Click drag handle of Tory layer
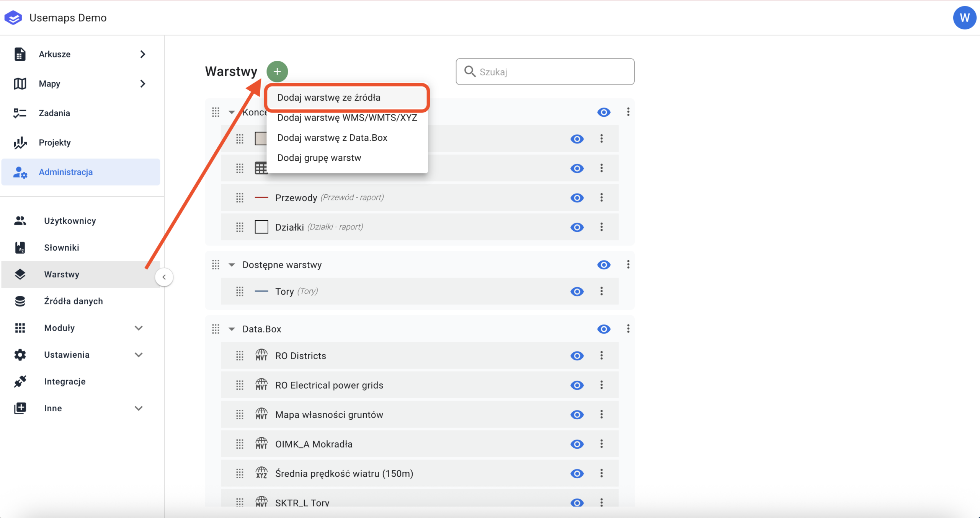This screenshot has height=518, width=980. (x=240, y=292)
